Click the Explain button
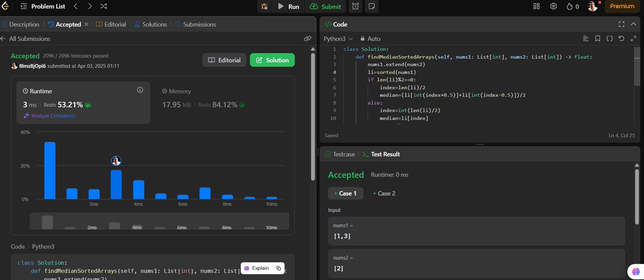The width and height of the screenshot is (644, 280). 257,268
